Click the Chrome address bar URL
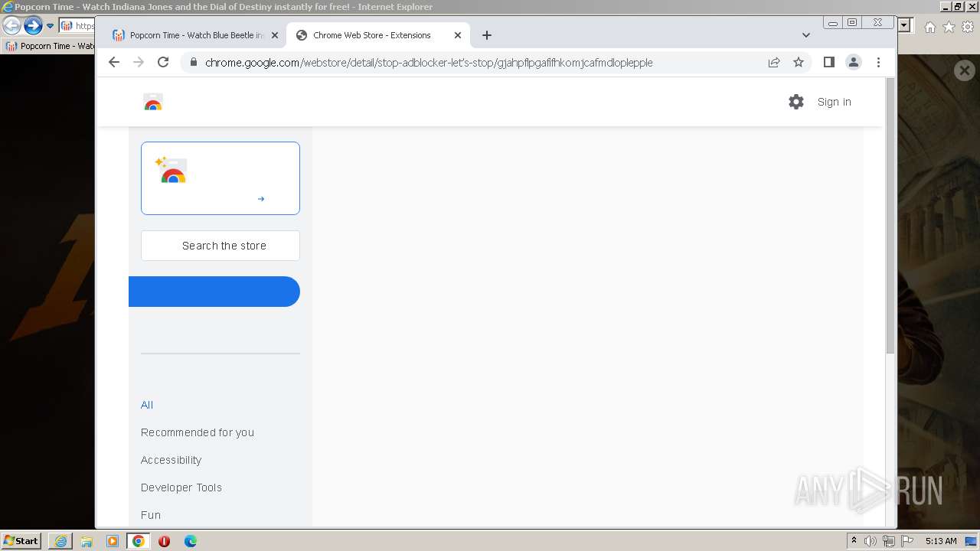Screen dimensions: 980x551 (429, 63)
